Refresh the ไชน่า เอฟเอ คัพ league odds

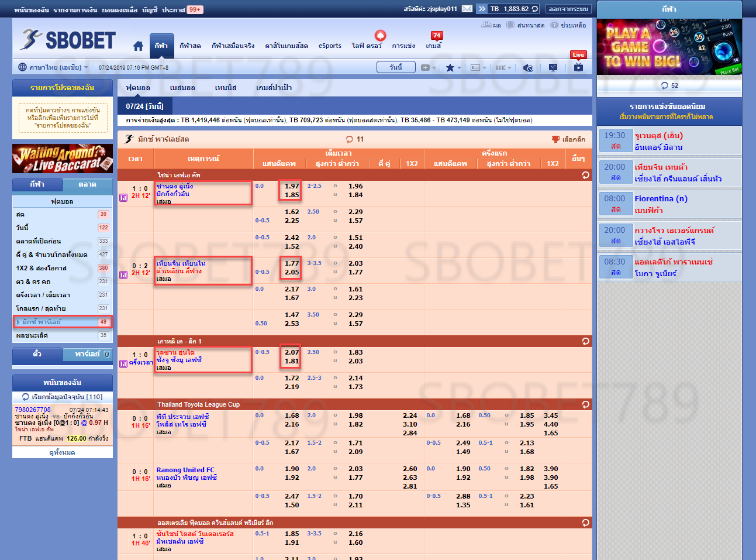585,175
